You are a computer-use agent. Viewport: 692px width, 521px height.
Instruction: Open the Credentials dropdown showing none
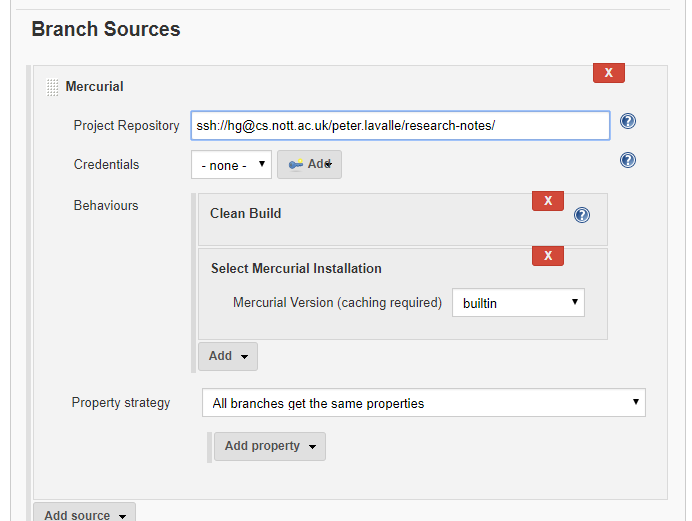coord(231,165)
